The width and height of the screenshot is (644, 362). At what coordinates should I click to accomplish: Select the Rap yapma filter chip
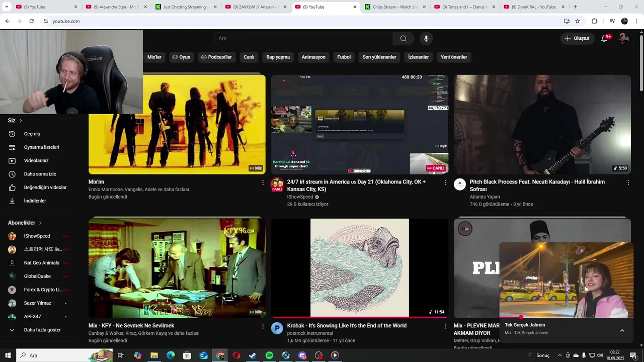tap(278, 57)
